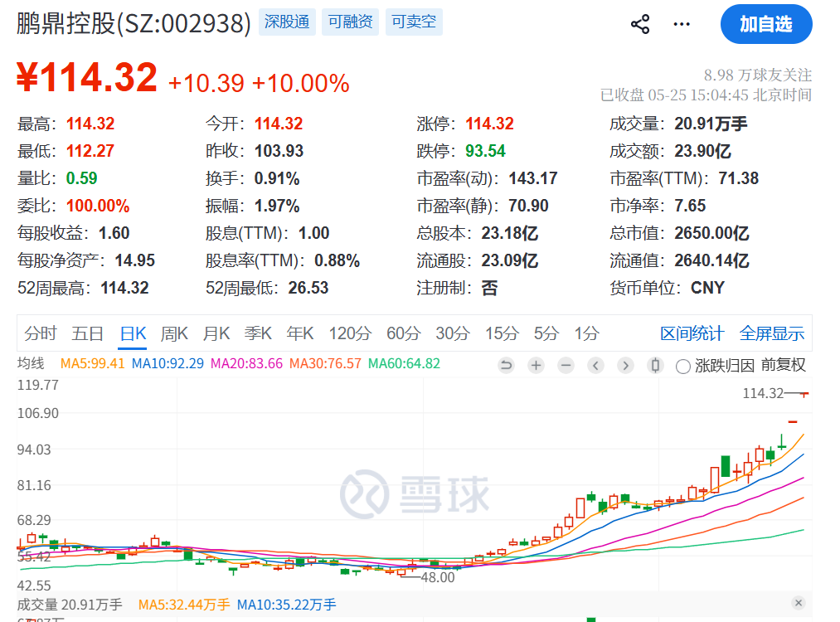Switch to the 120分 chart tab
The image size is (840, 622).
point(350,333)
